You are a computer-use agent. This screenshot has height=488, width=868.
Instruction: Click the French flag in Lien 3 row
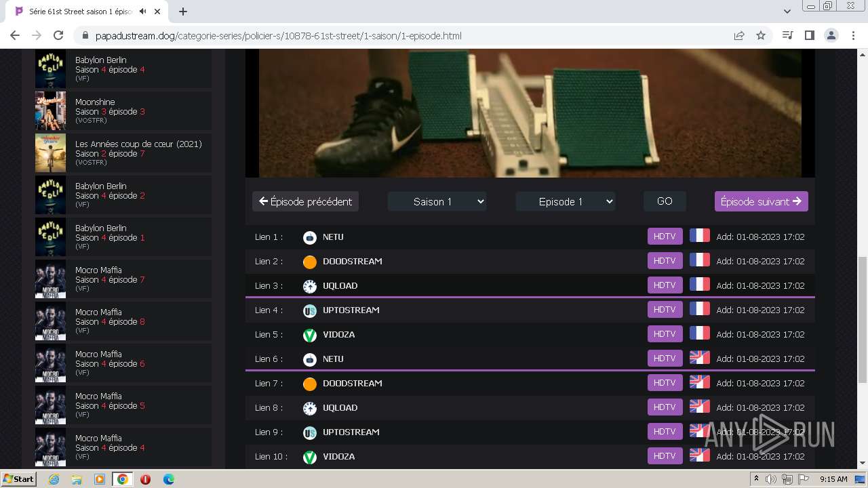tap(699, 285)
